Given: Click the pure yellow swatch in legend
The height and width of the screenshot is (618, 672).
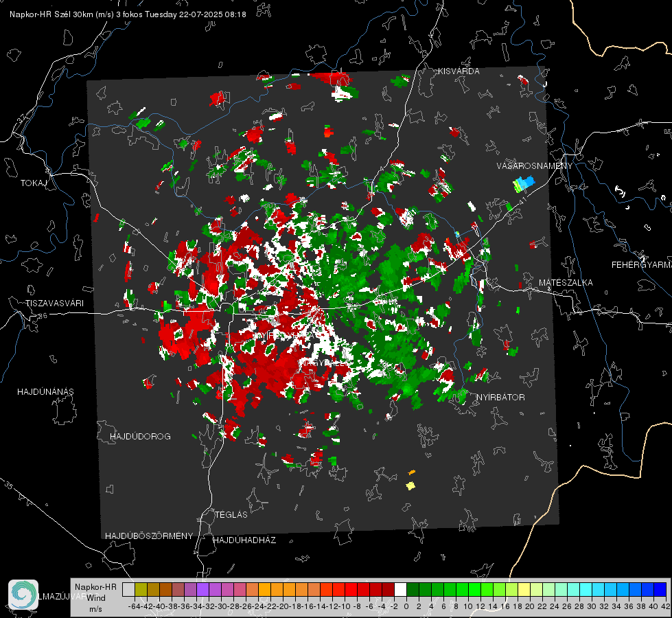Looking at the screenshot, I should coord(524,590).
